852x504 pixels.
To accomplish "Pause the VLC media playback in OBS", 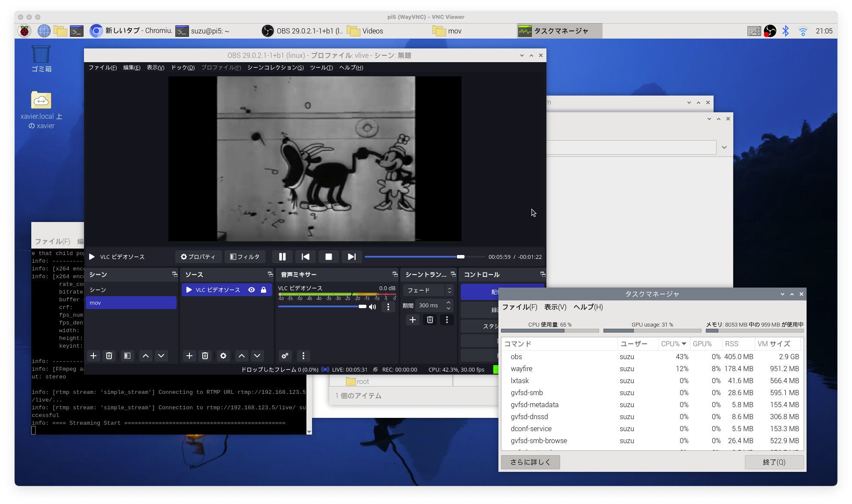I will point(282,257).
